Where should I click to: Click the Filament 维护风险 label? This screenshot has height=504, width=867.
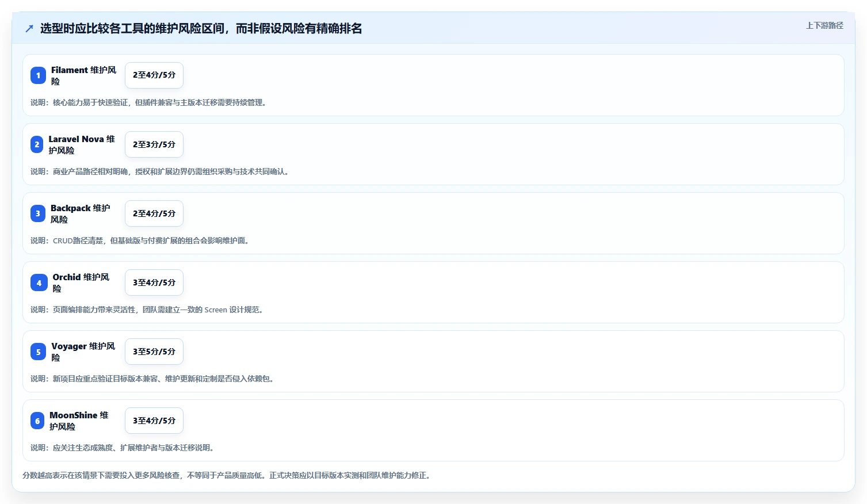(x=84, y=75)
